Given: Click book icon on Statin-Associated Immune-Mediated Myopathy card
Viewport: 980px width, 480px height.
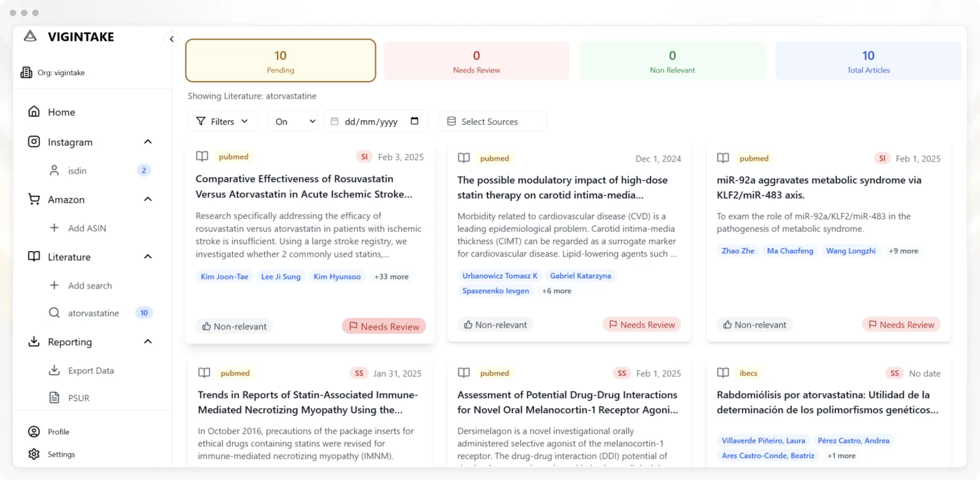Looking at the screenshot, I should click(x=204, y=373).
